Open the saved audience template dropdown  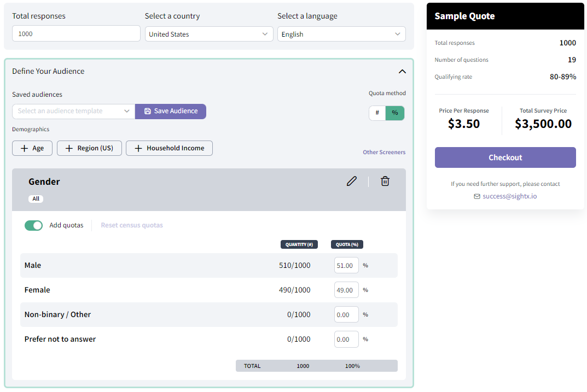tap(74, 111)
